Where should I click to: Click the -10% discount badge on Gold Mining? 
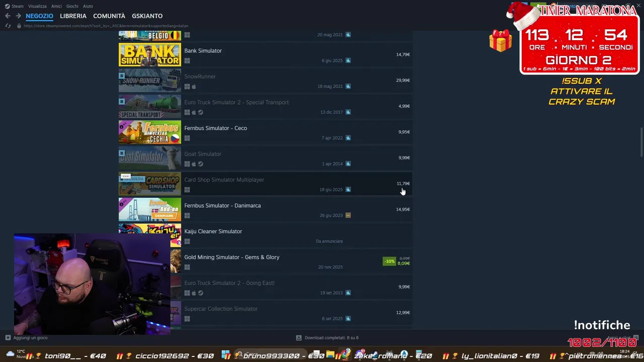click(389, 261)
